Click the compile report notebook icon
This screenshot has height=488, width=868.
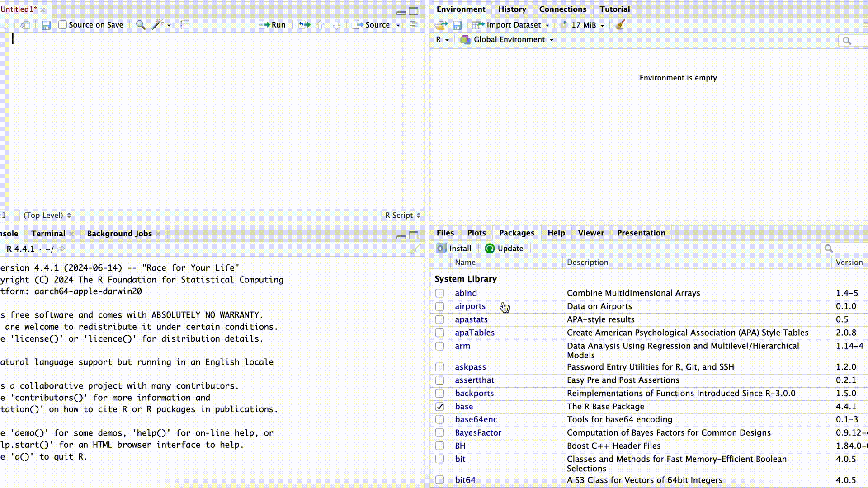(185, 25)
